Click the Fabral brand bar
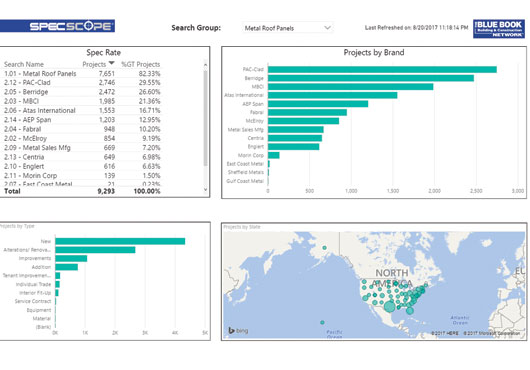This screenshot has width=530, height=370. click(307, 113)
